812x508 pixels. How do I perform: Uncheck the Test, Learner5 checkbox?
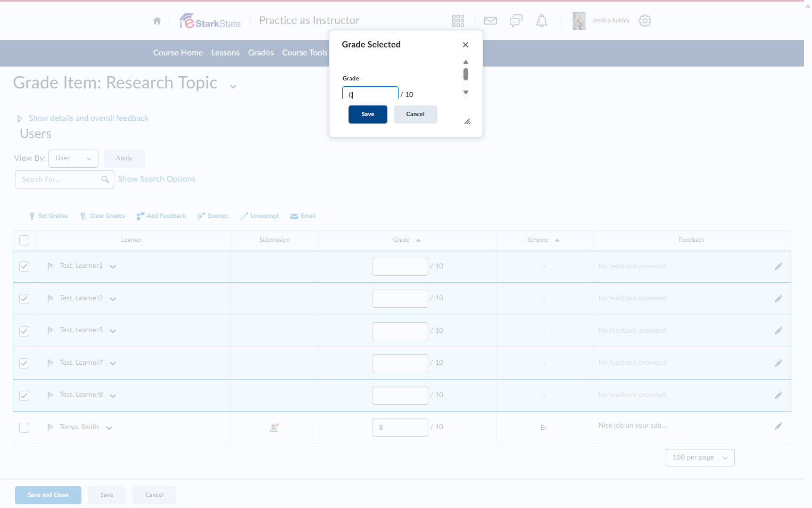point(24,331)
